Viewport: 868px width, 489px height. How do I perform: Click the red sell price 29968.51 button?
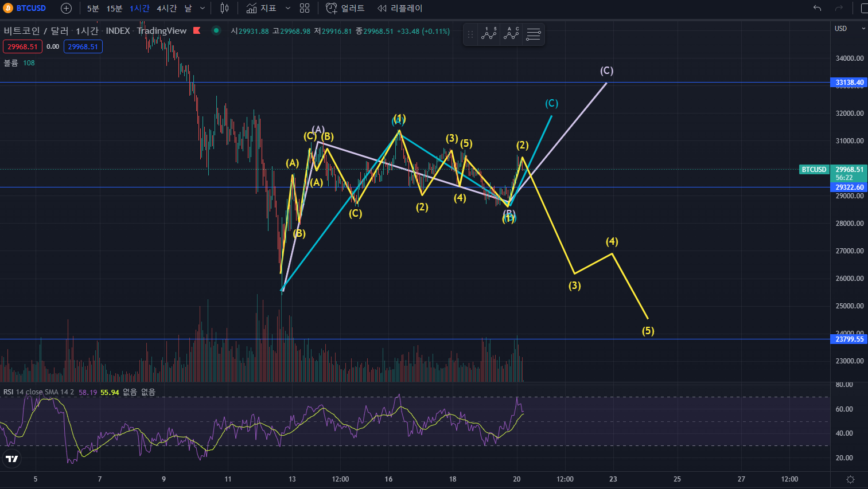click(x=22, y=46)
